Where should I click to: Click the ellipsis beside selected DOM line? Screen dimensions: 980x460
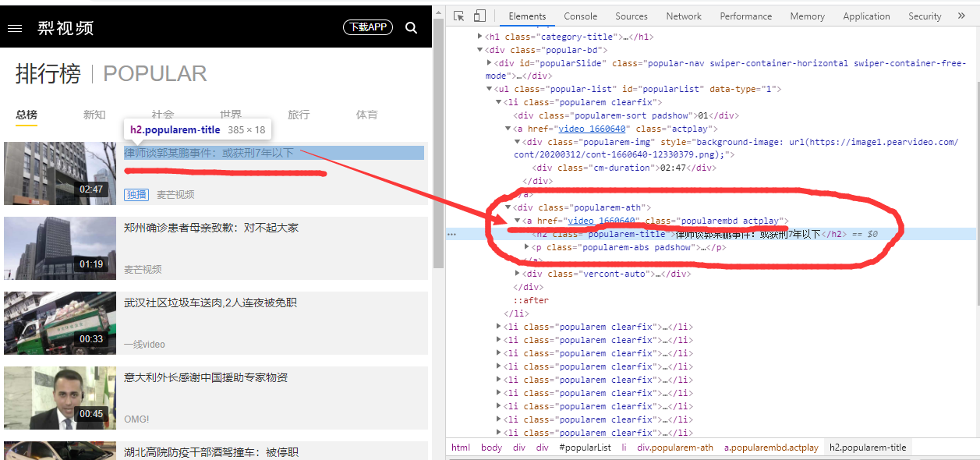(x=451, y=234)
